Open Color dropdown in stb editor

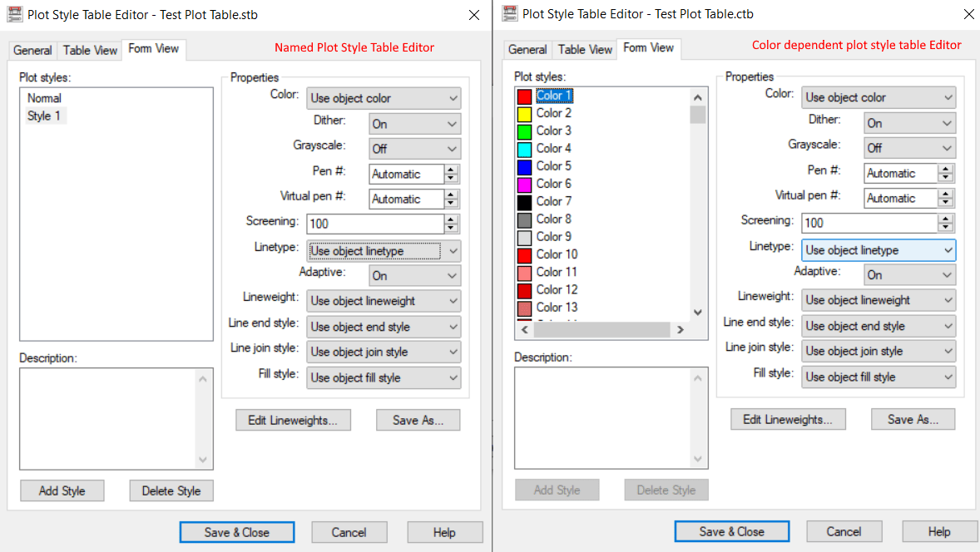(384, 98)
